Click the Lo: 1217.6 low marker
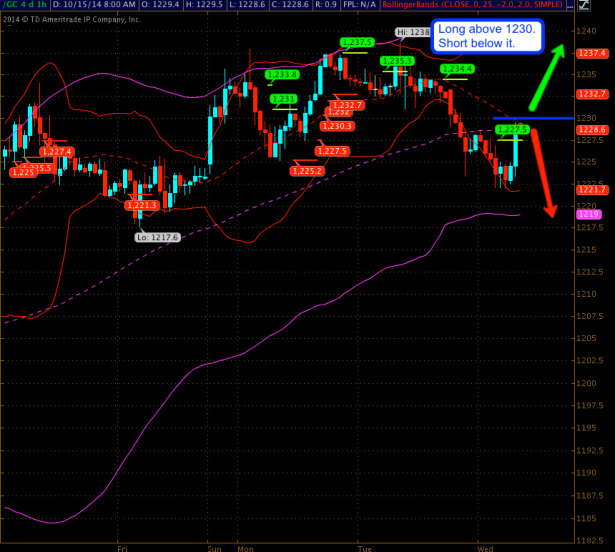The image size is (615, 552). [157, 238]
